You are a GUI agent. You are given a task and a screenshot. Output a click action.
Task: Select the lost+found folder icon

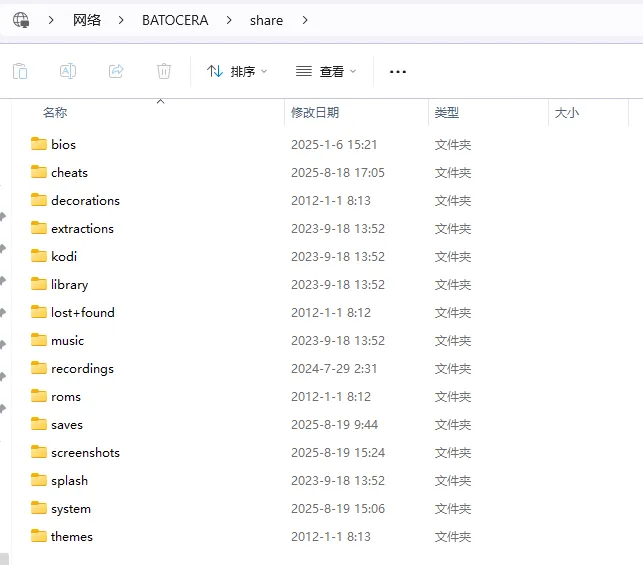pos(39,312)
